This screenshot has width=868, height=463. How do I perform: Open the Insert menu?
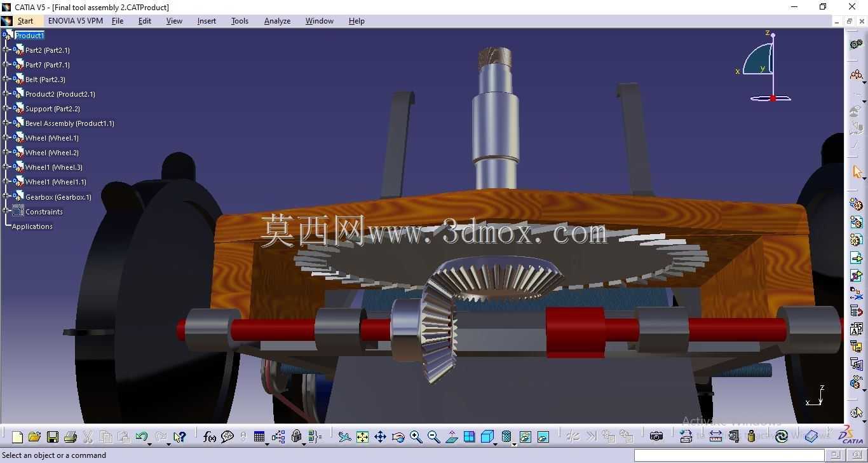(x=207, y=21)
